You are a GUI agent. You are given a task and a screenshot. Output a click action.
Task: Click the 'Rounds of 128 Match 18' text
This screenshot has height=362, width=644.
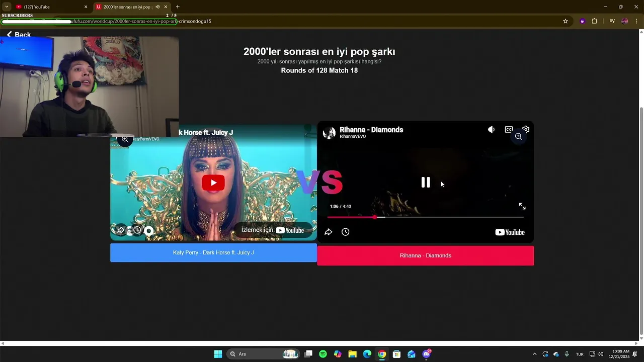(x=319, y=70)
